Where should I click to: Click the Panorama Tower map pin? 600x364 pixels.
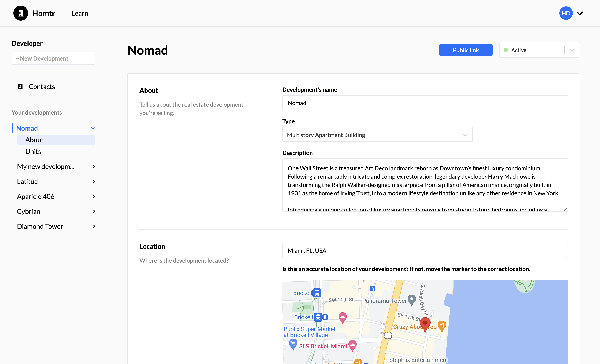click(412, 300)
